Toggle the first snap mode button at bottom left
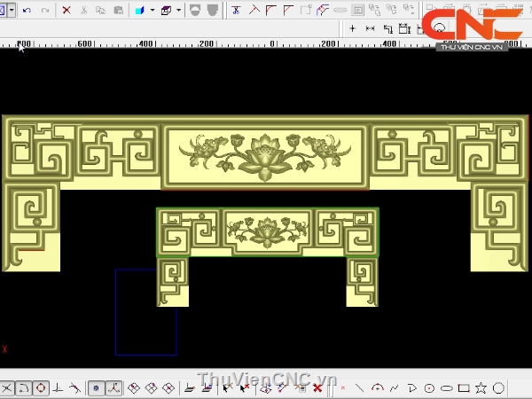The height and width of the screenshot is (399, 532). click(6, 388)
